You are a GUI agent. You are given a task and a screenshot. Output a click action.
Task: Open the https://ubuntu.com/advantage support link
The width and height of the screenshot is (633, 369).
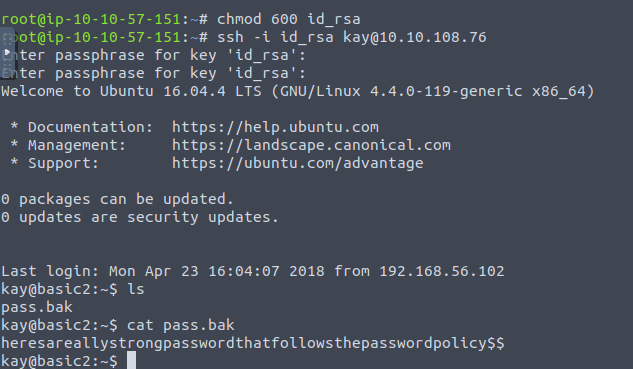tap(298, 163)
